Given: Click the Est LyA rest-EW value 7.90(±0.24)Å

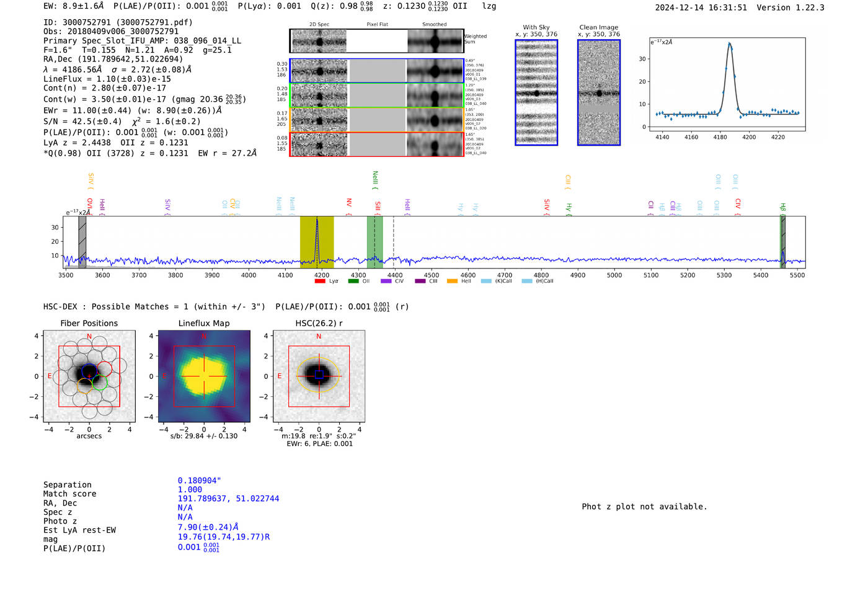Looking at the screenshot, I should (208, 527).
